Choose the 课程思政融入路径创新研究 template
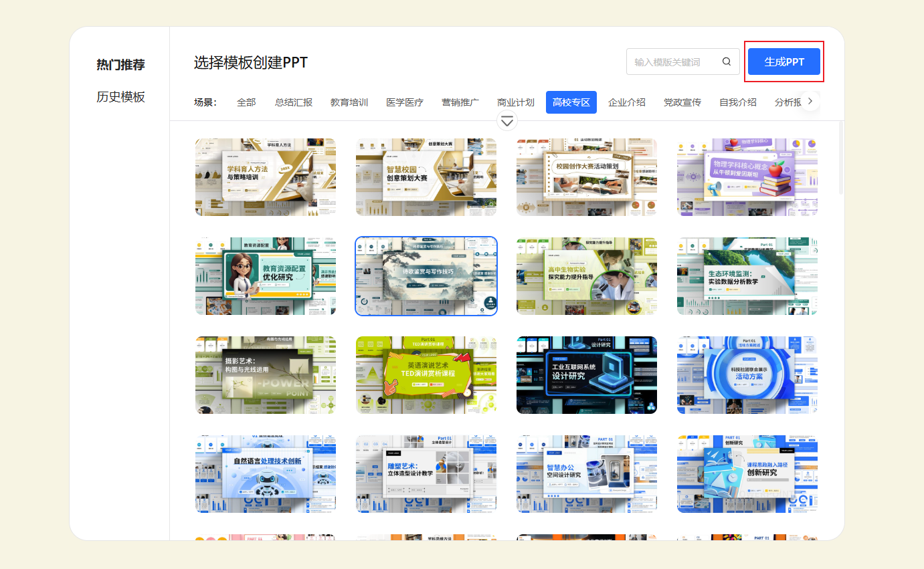 pos(747,474)
